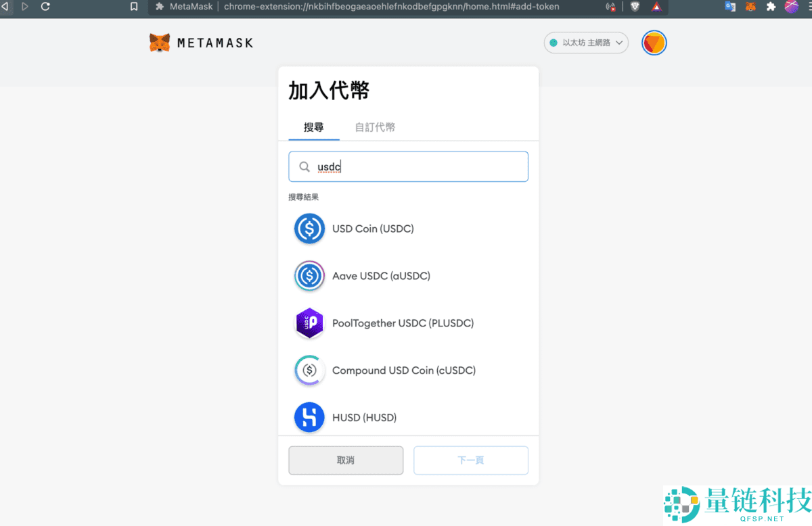
Task: Click the account avatar circle in MetaMask
Action: (x=654, y=42)
